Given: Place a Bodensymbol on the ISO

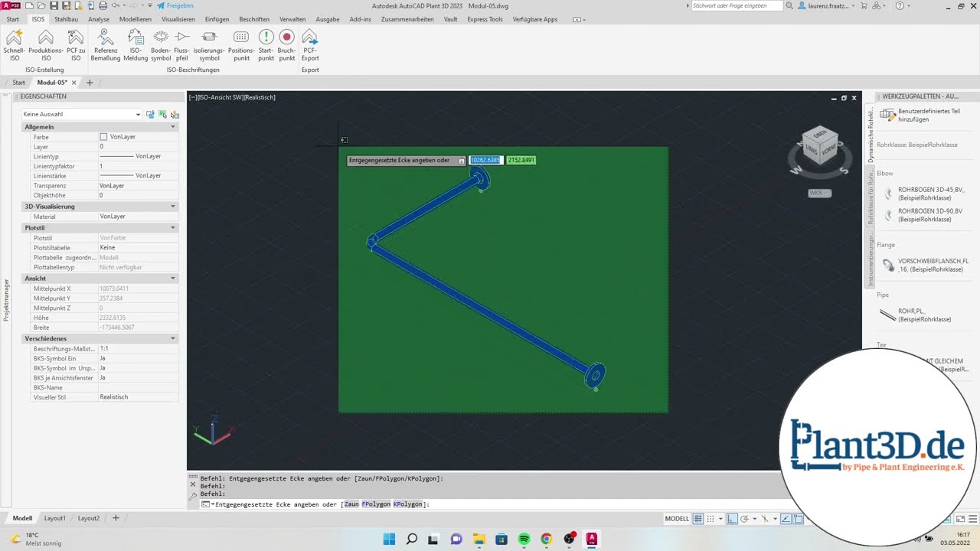Looking at the screenshot, I should tap(161, 45).
